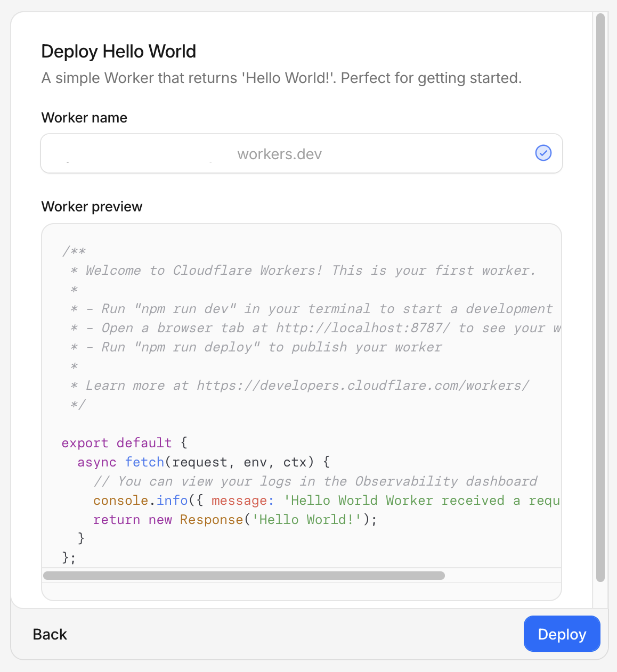Click the 'Deploy Hello World' dialog title
The height and width of the screenshot is (672, 617).
pos(118,51)
